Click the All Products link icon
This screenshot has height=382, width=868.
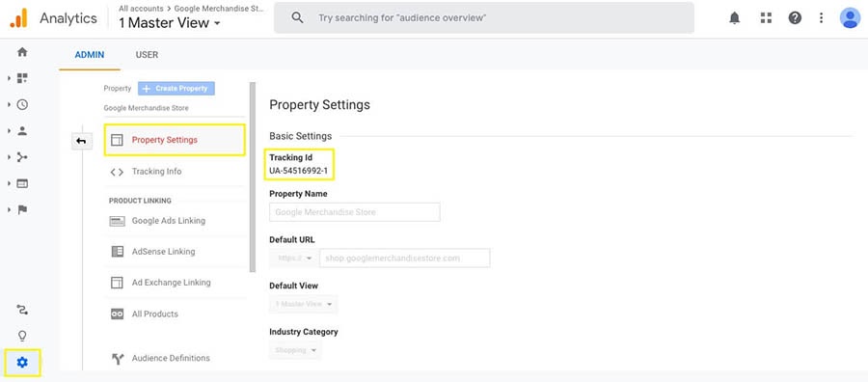[117, 314]
